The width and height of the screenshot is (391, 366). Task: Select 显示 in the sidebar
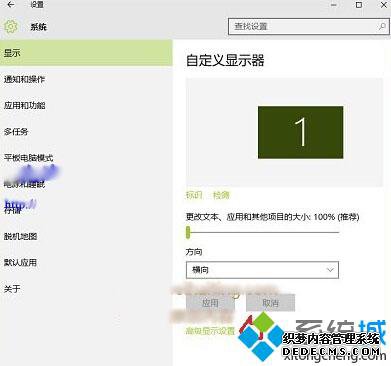pyautogui.click(x=86, y=53)
